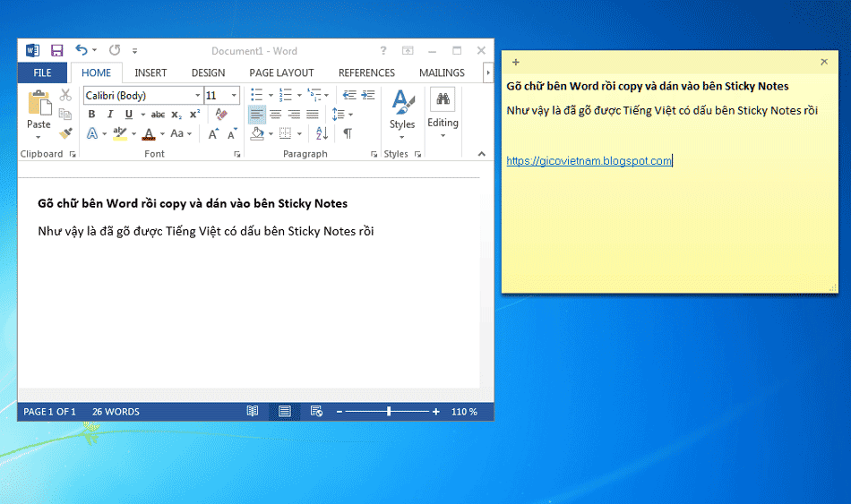Screen dimensions: 851x504
Task: Shrink font size with smaller A
Action: coord(232,133)
